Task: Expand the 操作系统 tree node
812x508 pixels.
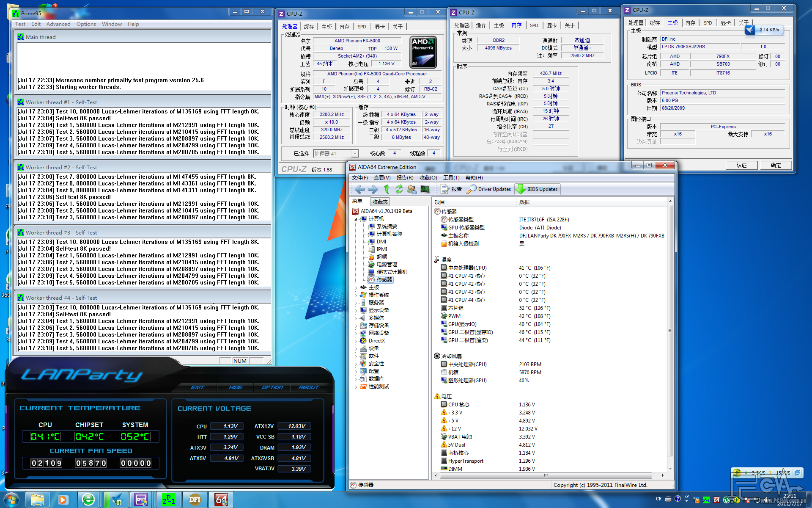Action: [356, 295]
